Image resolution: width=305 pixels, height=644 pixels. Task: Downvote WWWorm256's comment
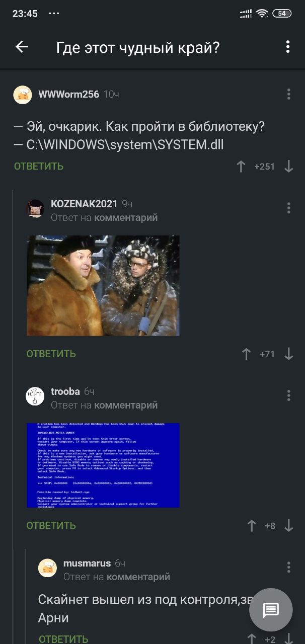tap(288, 167)
